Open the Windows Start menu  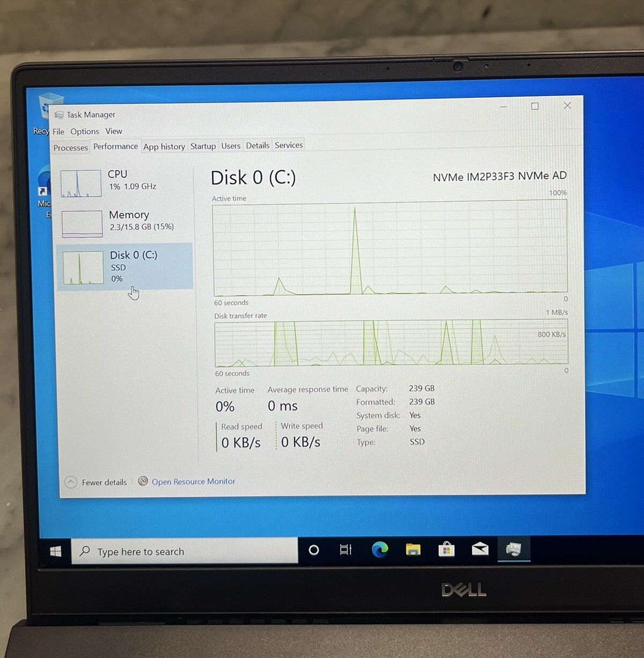[56, 551]
